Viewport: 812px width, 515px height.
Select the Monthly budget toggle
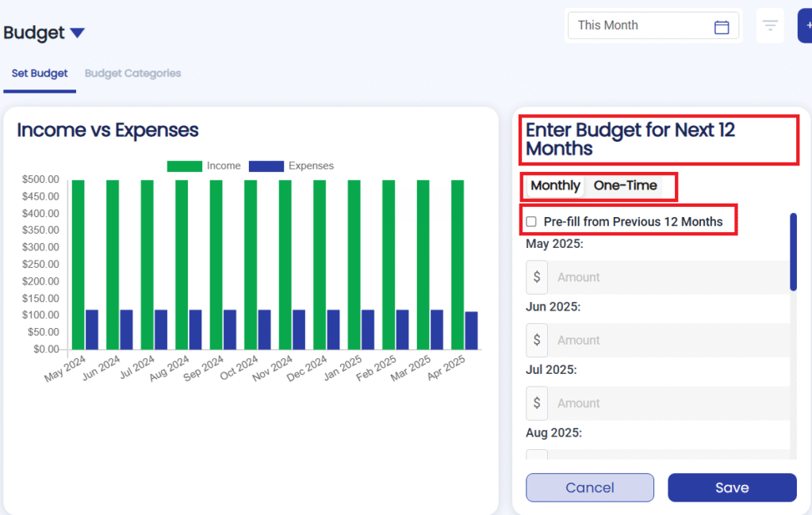click(555, 185)
